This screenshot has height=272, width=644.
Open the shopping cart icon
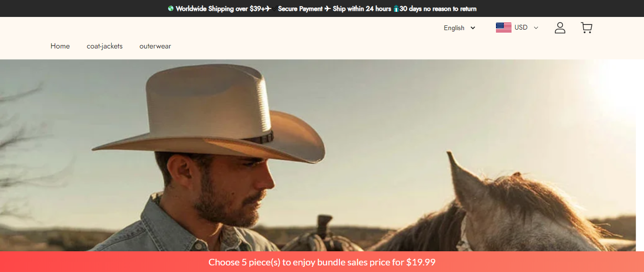coord(586,28)
